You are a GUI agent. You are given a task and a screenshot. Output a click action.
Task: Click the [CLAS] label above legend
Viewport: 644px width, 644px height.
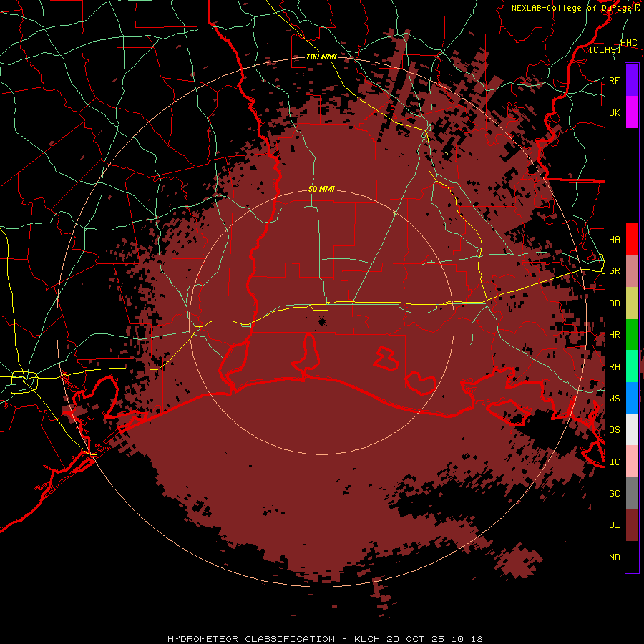pyautogui.click(x=605, y=49)
